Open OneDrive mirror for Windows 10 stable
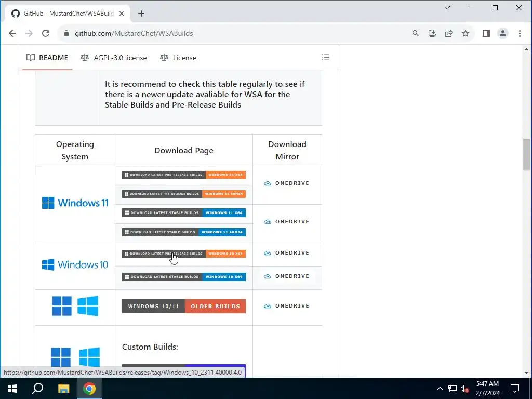532x399 pixels. point(287,276)
